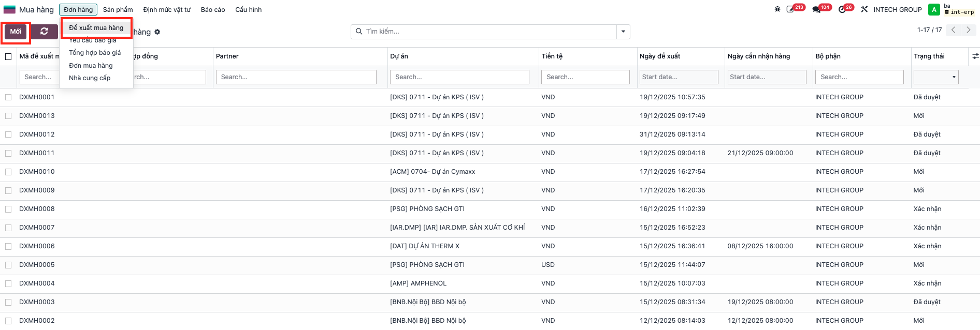Click Đã duyệt status of DXMH0003
The width and height of the screenshot is (980, 330).
pos(927,302)
